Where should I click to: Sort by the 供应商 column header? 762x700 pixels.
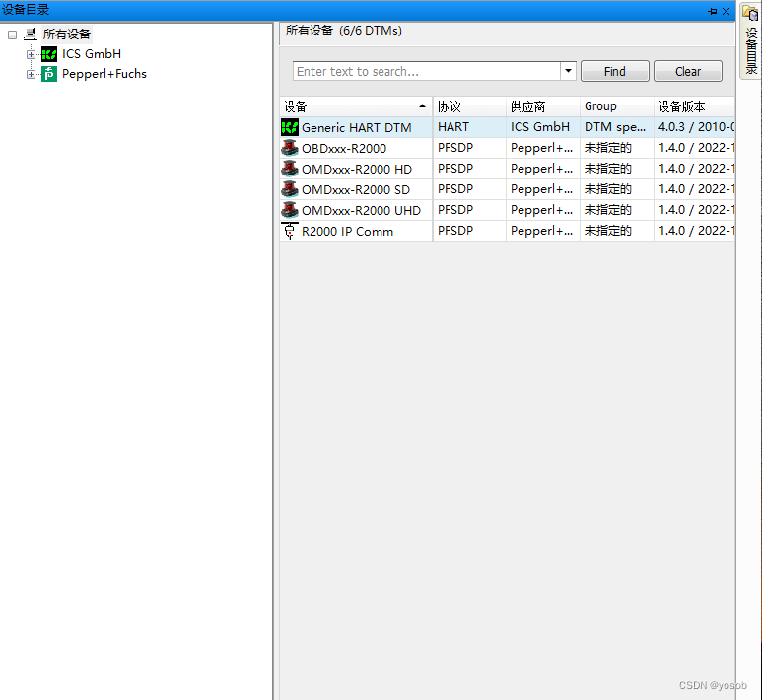[543, 106]
